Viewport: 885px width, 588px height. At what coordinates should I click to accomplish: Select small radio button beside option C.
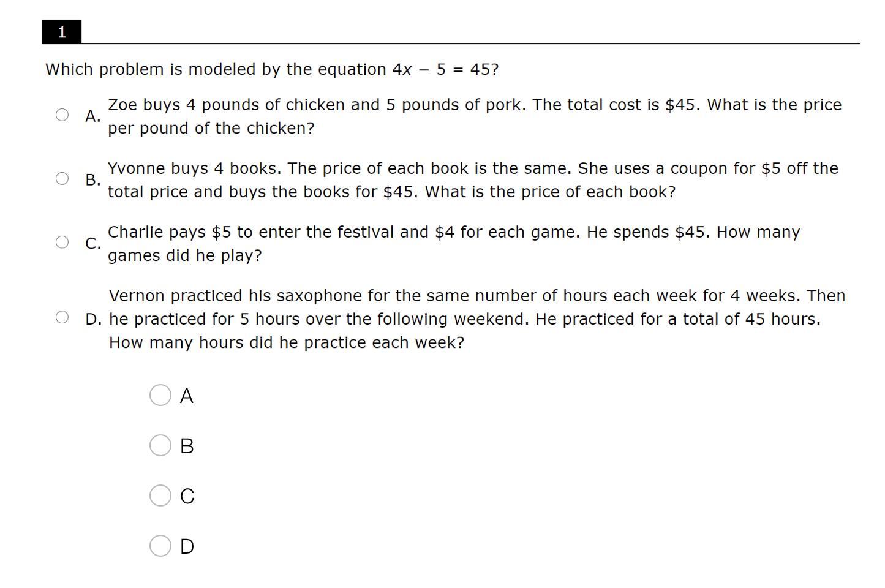point(62,242)
